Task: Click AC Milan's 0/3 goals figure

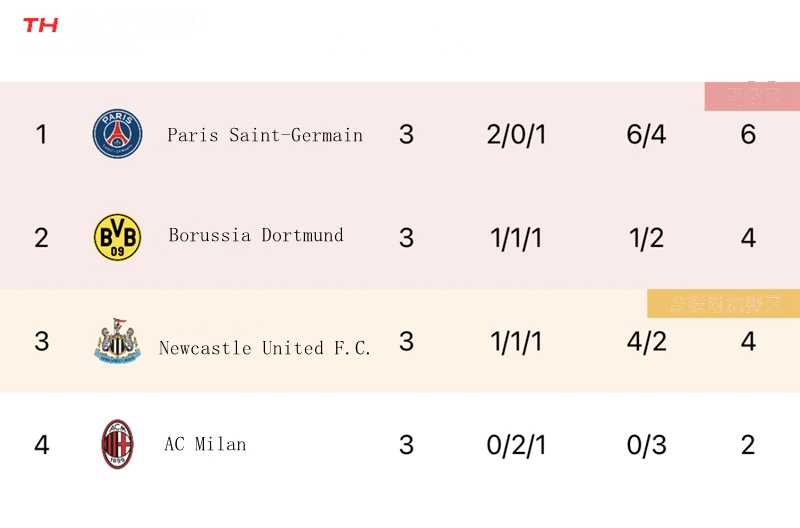Action: coord(646,445)
